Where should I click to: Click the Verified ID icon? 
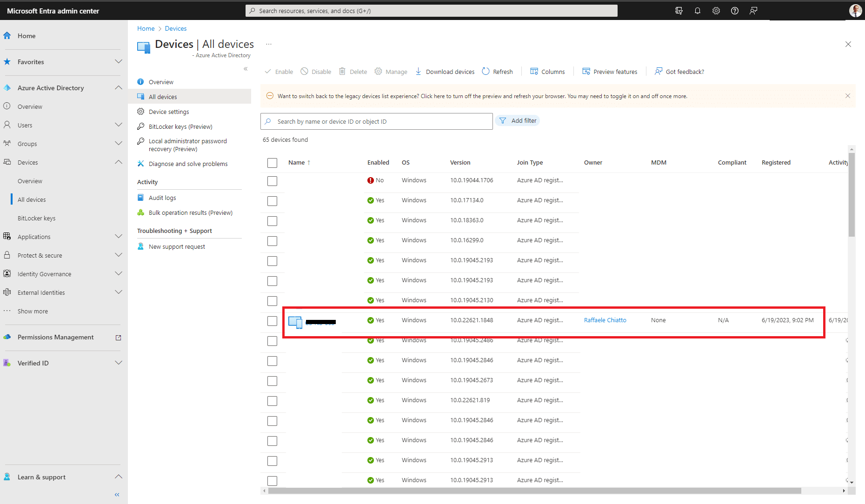(7, 363)
